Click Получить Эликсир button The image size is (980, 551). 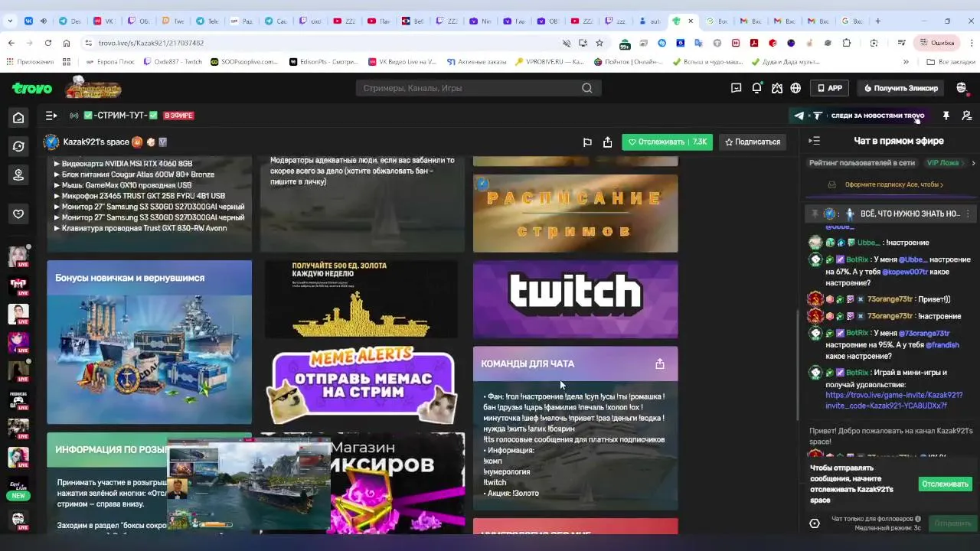click(900, 88)
